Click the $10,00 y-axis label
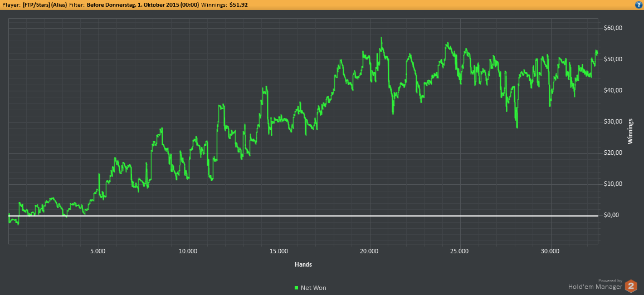Viewport: 644px width, 295px height. (613, 184)
